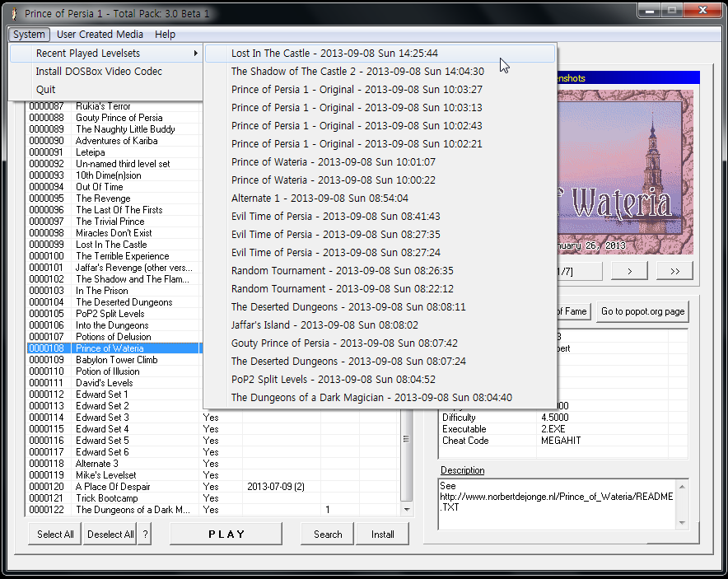Open the Go to popot.org page button

642,311
